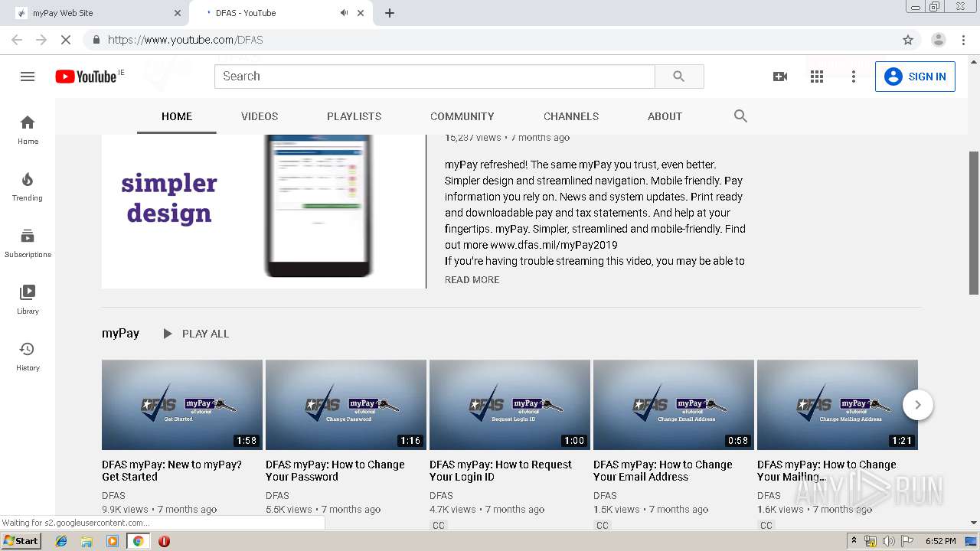The image size is (980, 551).
Task: Focus the YouTube Search field
Action: 435,77
